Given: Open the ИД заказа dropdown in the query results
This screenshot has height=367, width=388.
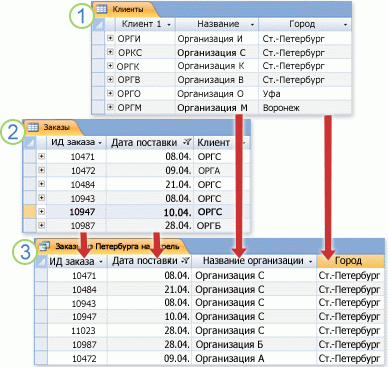Looking at the screenshot, I should (101, 262).
